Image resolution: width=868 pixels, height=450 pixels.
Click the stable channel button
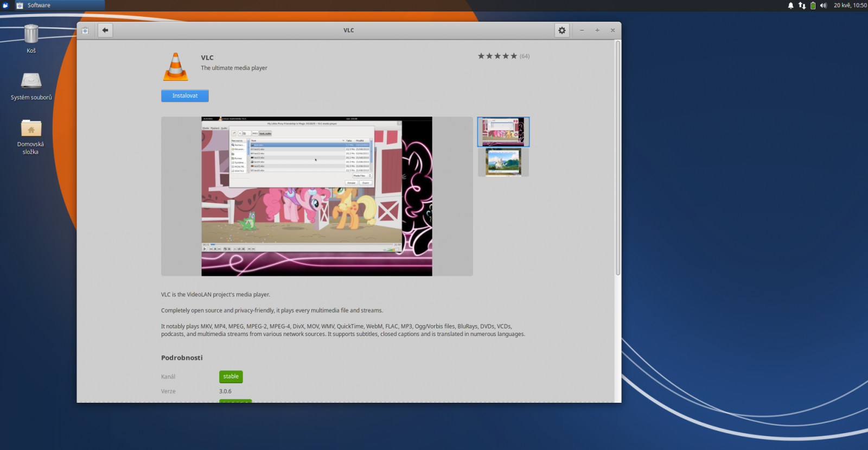(x=231, y=377)
